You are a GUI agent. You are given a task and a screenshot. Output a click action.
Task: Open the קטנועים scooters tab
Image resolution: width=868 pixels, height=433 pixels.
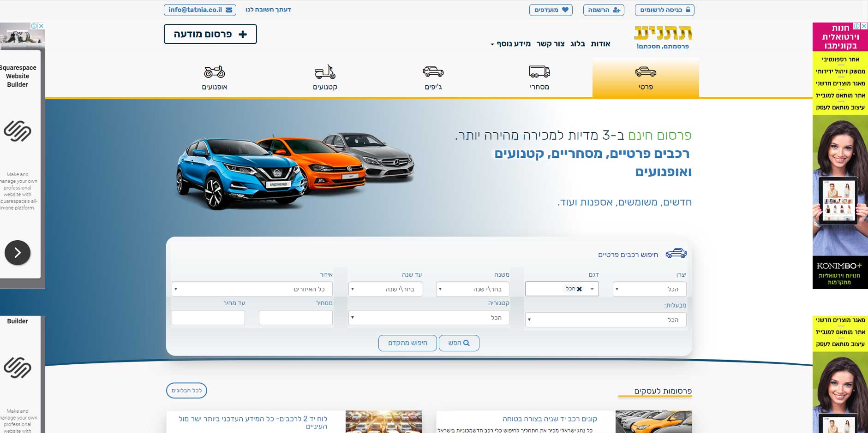point(325,77)
